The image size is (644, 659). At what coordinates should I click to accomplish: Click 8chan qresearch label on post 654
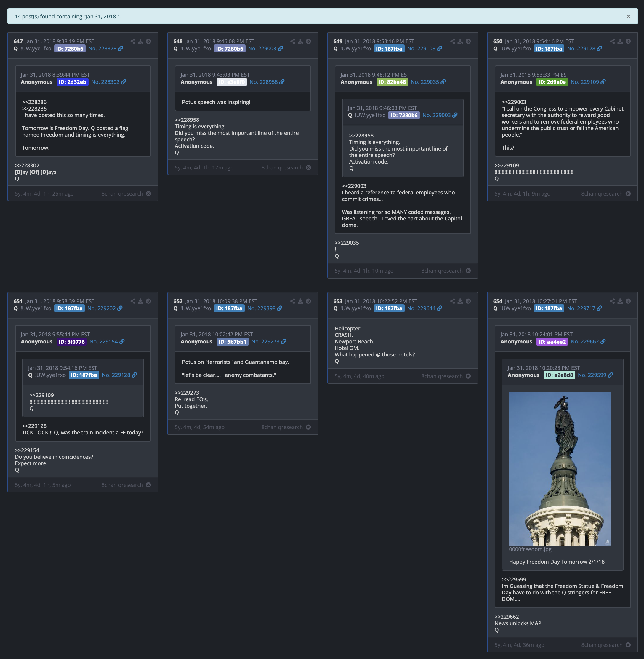(x=602, y=645)
